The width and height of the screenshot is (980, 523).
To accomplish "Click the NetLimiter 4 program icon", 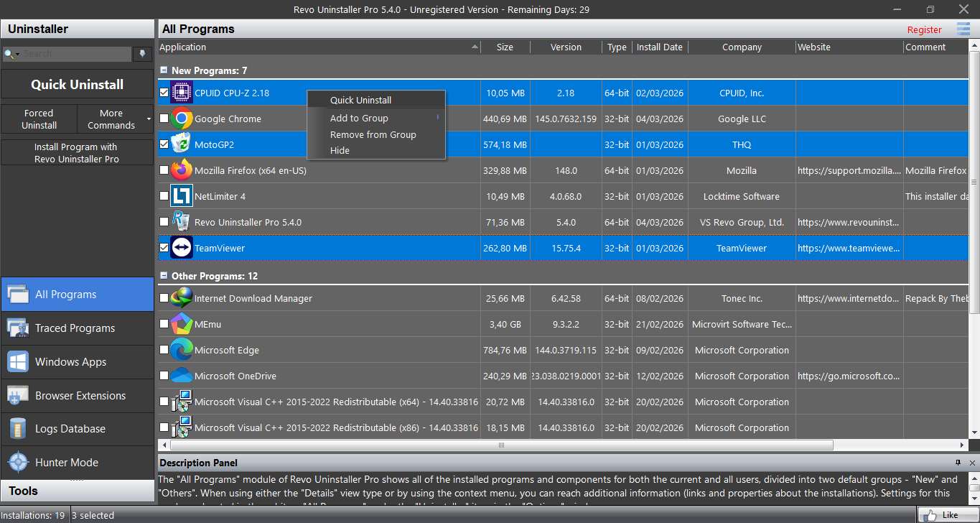I will [x=182, y=196].
